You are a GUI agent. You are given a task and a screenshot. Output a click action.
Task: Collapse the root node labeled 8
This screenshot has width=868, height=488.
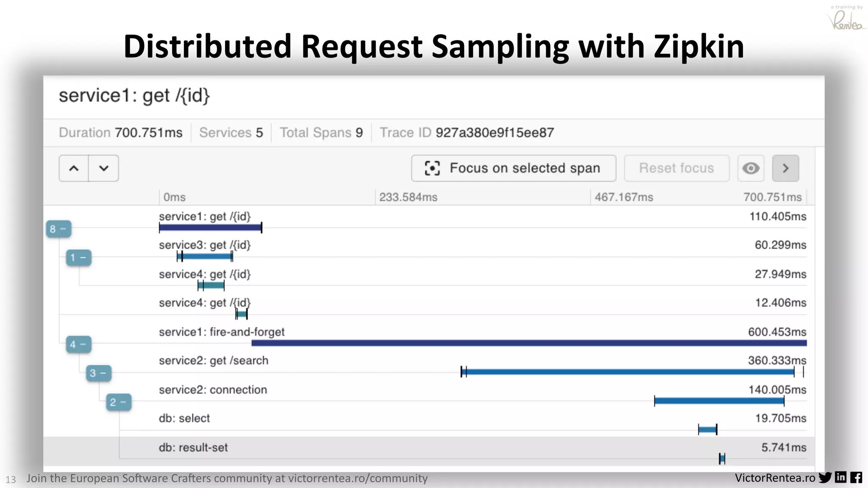(58, 229)
